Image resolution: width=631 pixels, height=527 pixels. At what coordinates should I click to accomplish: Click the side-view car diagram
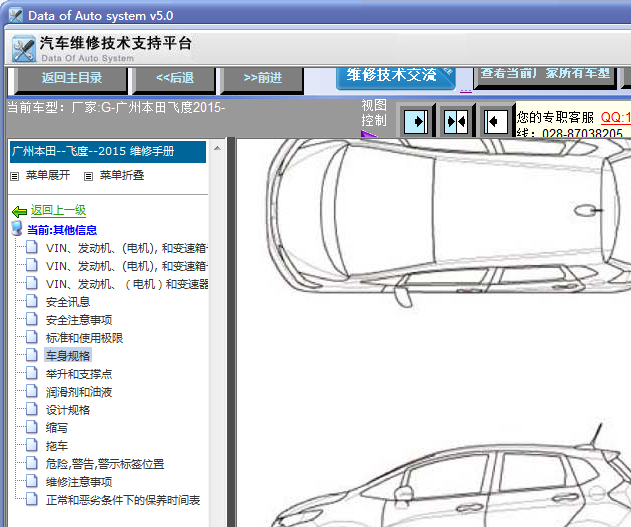[x=451, y=475]
